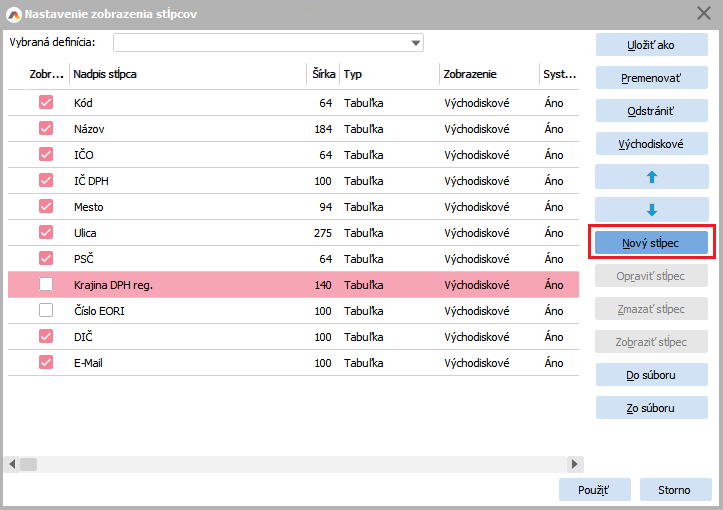Screen dimensions: 723x510
Task: Reset using the Východiskové button
Action: click(651, 144)
